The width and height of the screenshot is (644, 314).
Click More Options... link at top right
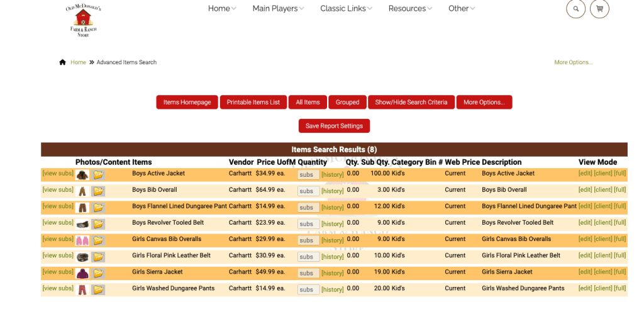(574, 62)
